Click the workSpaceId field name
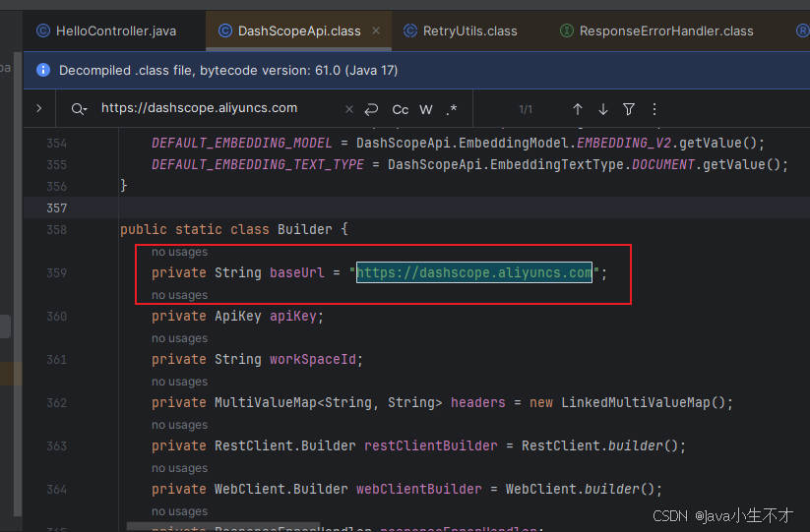 tap(313, 359)
